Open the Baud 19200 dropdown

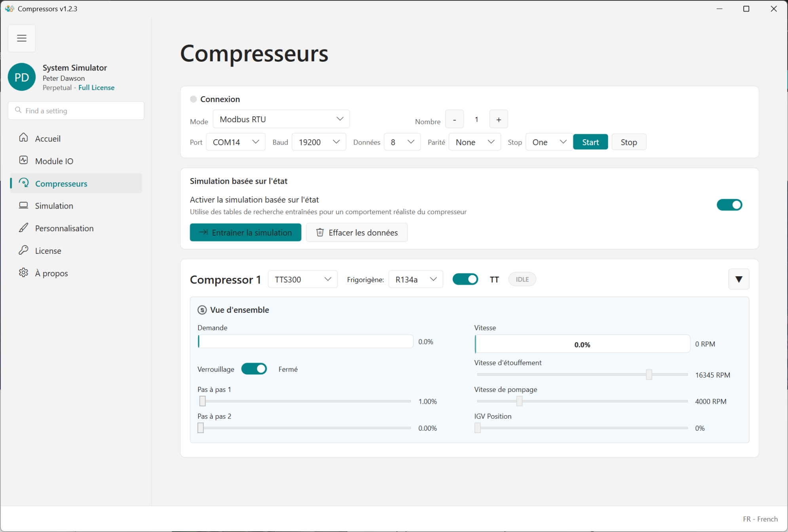point(319,142)
